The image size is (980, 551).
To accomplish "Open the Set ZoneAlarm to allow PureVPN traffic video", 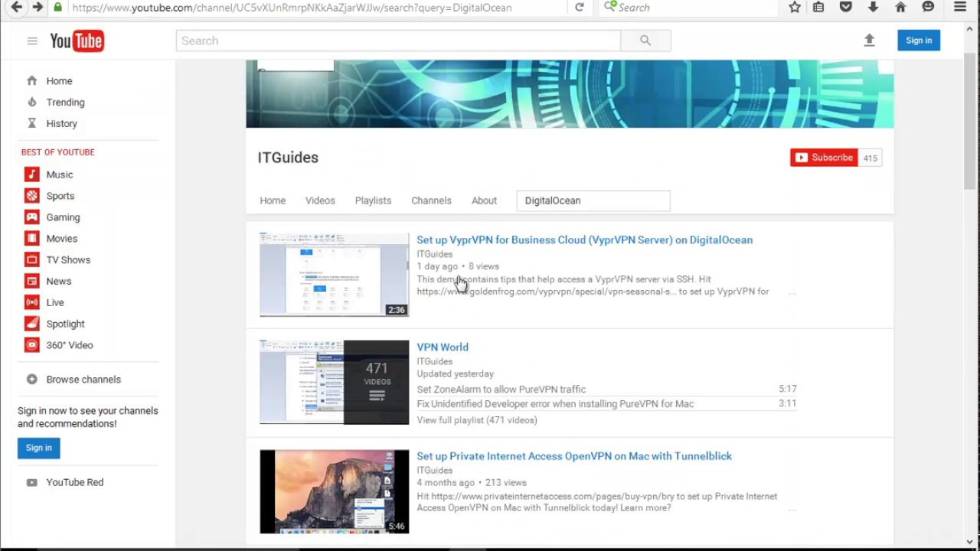I will [501, 390].
